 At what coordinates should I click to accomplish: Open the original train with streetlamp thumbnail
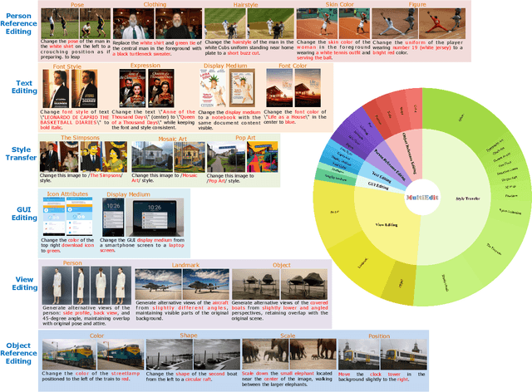click(x=69, y=355)
